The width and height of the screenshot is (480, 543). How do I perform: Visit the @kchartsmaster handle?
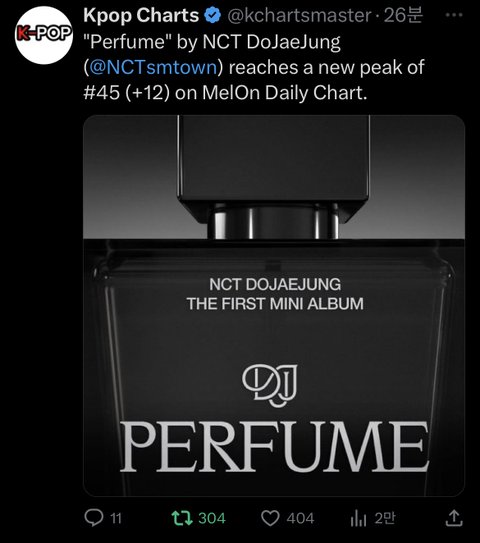299,16
